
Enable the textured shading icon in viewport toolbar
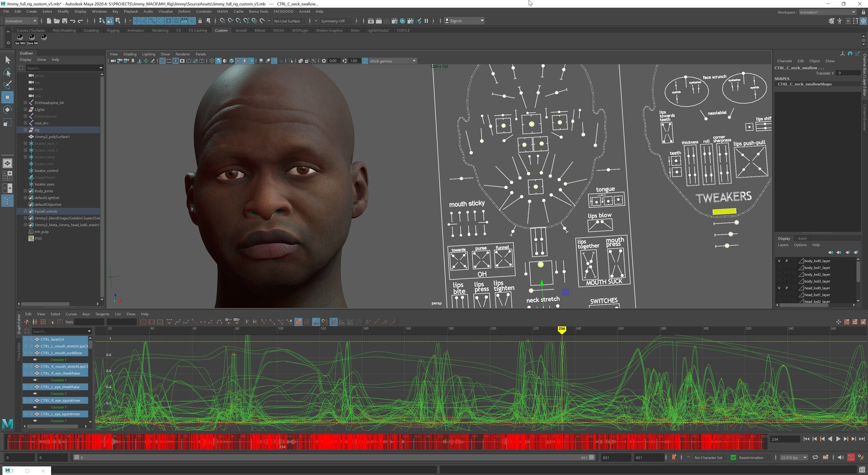(x=237, y=61)
